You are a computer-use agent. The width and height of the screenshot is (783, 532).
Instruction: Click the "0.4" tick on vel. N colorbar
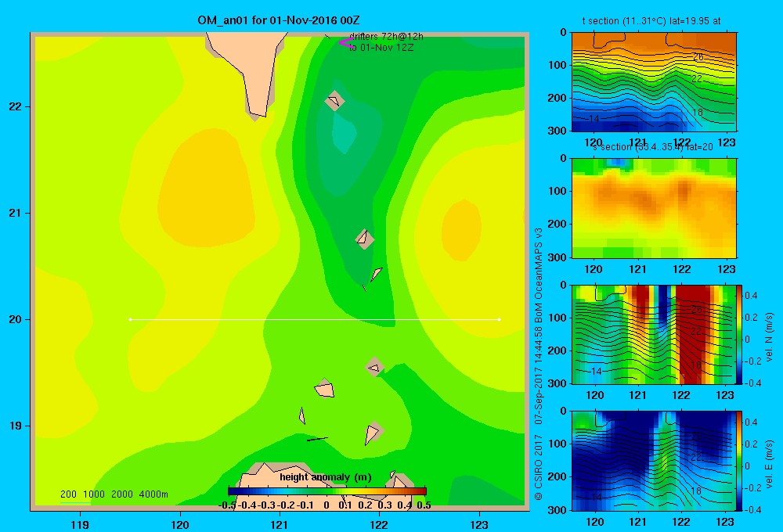coord(751,296)
